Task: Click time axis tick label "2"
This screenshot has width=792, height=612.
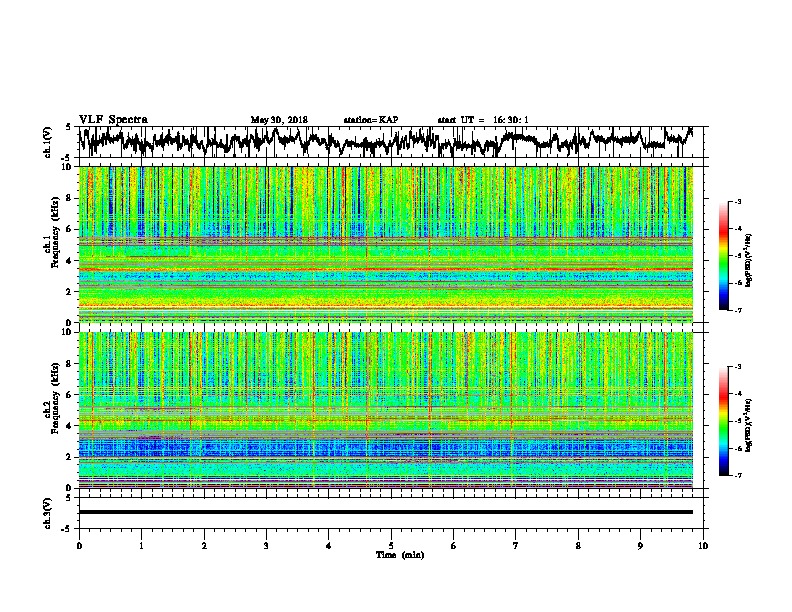Action: click(x=204, y=546)
